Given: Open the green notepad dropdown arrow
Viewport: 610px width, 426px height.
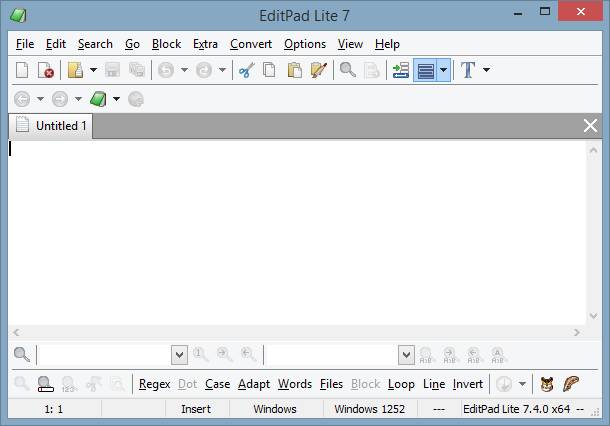Looking at the screenshot, I should coord(116,99).
